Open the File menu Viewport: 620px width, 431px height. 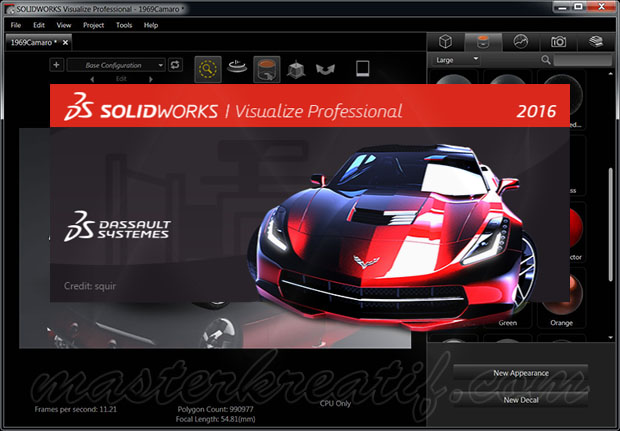(x=16, y=25)
